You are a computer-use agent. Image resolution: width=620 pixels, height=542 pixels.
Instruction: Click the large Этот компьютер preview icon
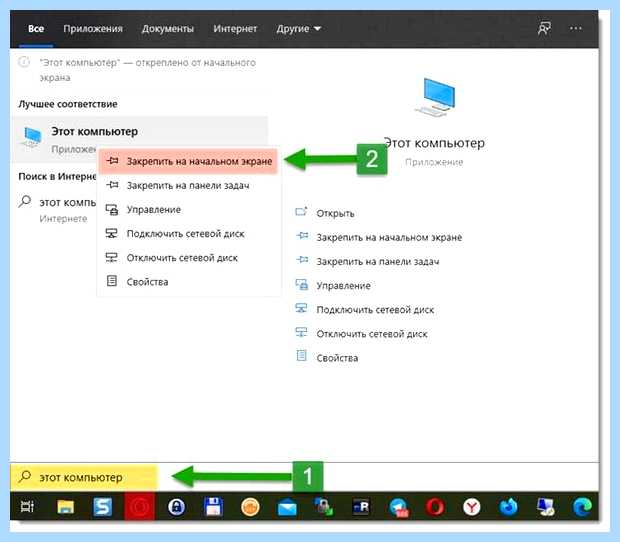(435, 97)
